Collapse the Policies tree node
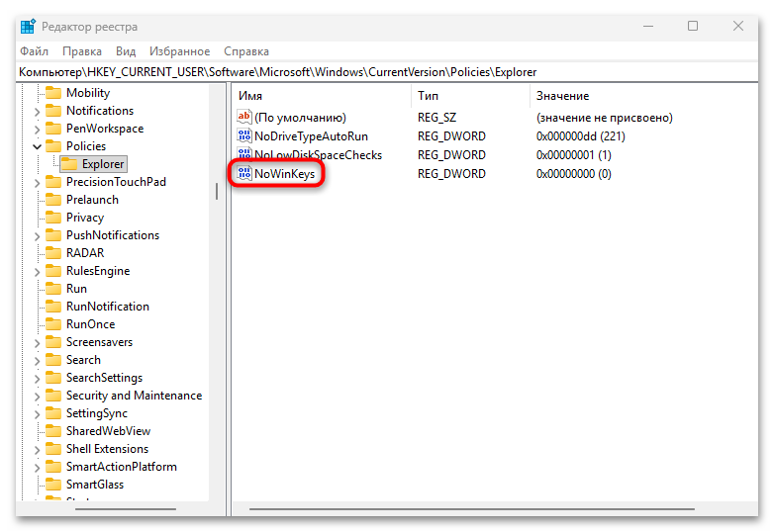This screenshot has height=532, width=774. click(37, 146)
